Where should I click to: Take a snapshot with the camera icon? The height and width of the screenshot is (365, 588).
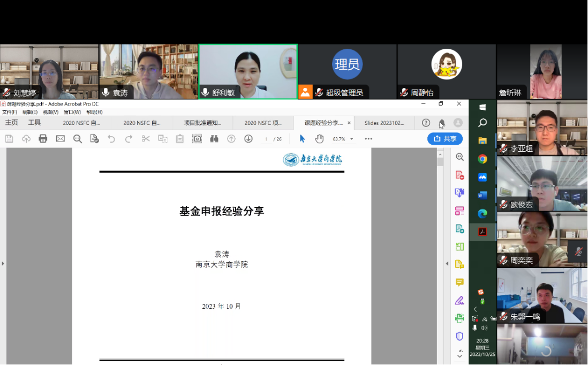[197, 139]
